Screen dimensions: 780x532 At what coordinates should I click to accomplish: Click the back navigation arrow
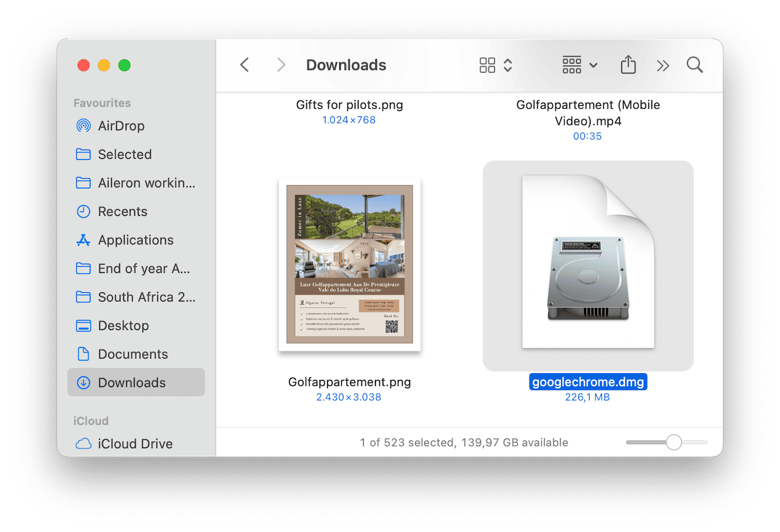coord(244,65)
